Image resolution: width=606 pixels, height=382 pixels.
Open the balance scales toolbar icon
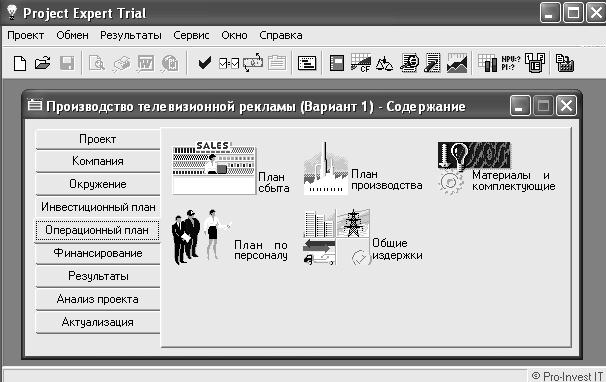385,64
